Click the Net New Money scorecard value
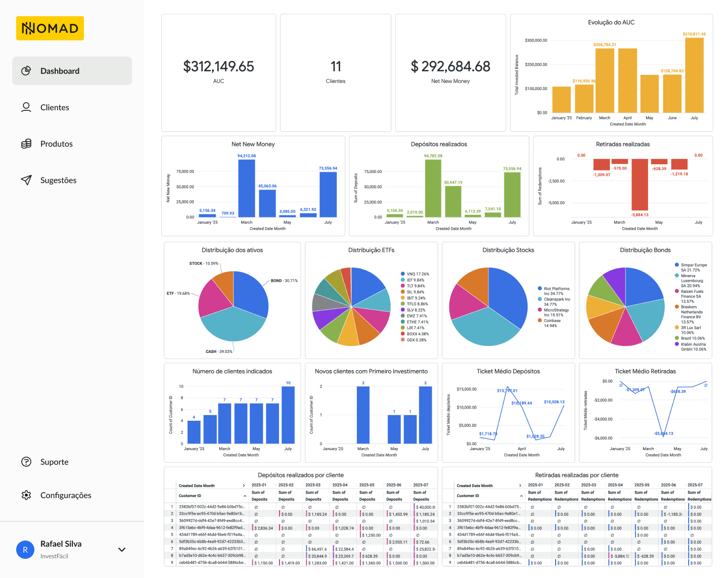Viewport: 728px width, 578px height. [x=450, y=66]
